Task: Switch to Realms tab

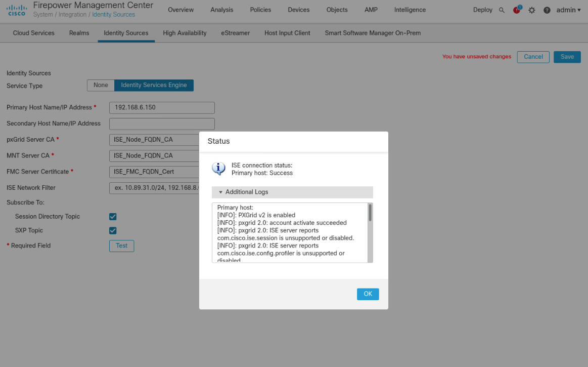Action: [79, 33]
